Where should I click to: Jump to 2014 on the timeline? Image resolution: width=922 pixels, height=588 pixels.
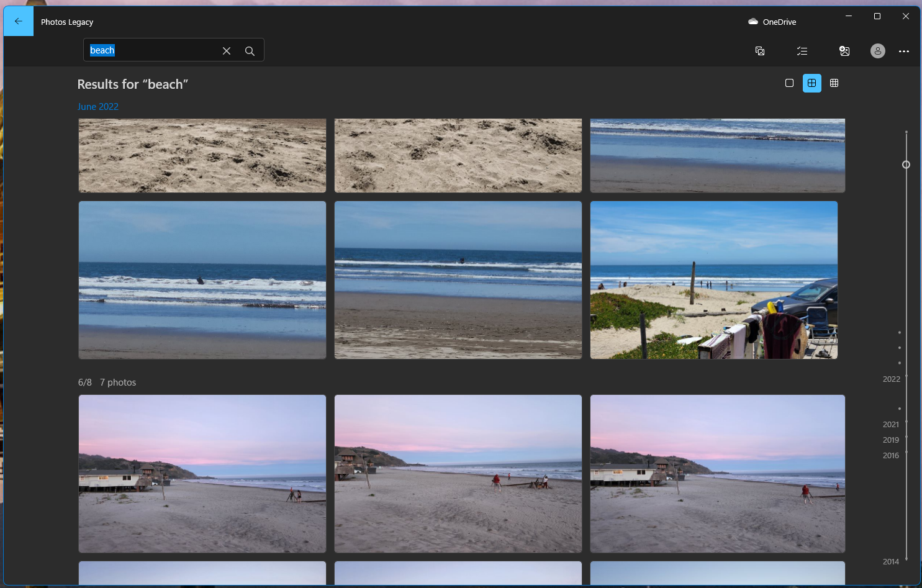pos(890,562)
